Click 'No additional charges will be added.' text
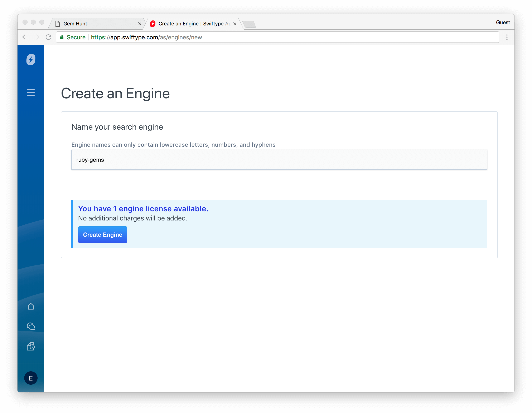The width and height of the screenshot is (532, 413). pos(133,218)
